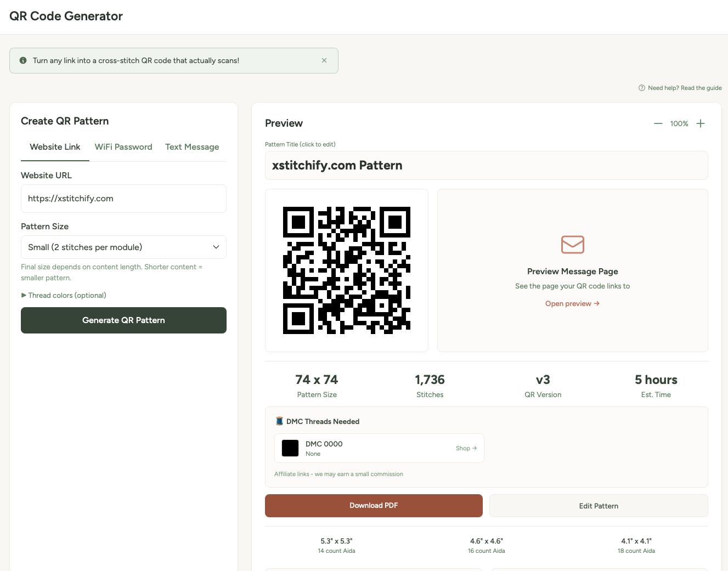
Task: Expand the Thread colors (optional) section
Action: tap(64, 295)
